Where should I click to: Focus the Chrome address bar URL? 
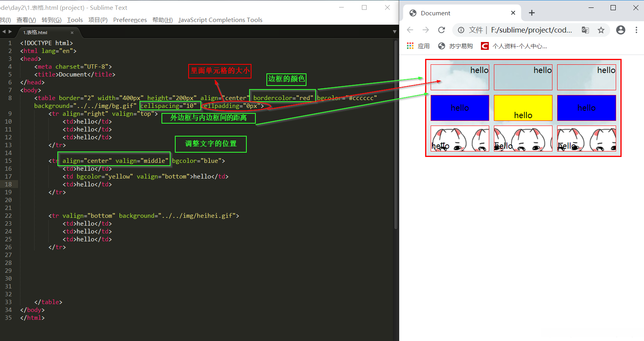click(x=531, y=30)
